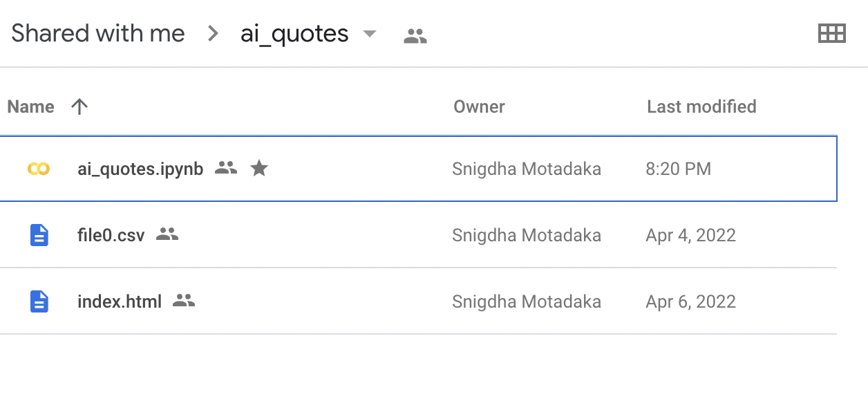Viewport: 868px width, 401px height.
Task: Open the ai_quotes.ipynb Colab notebook icon
Action: [38, 168]
